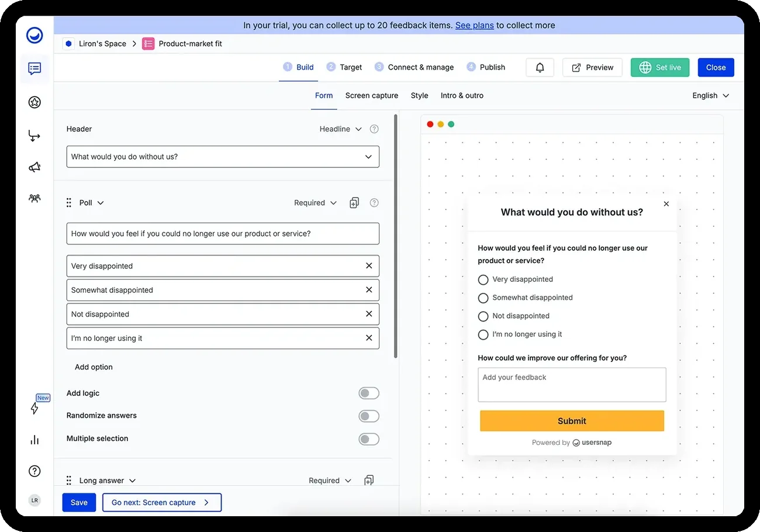The height and width of the screenshot is (532, 760).
Task: Duplicate the Poll question block
Action: tap(354, 203)
